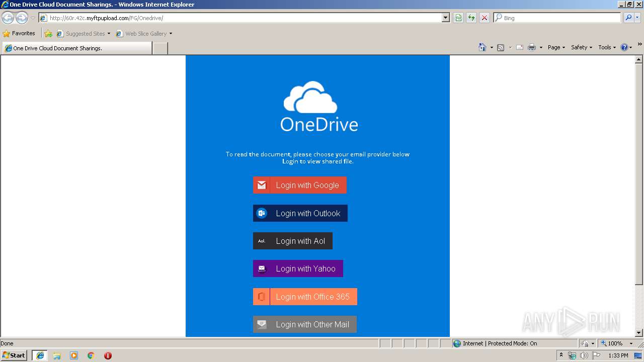Click the RSS Feeds icon
644x362 pixels.
(501, 47)
